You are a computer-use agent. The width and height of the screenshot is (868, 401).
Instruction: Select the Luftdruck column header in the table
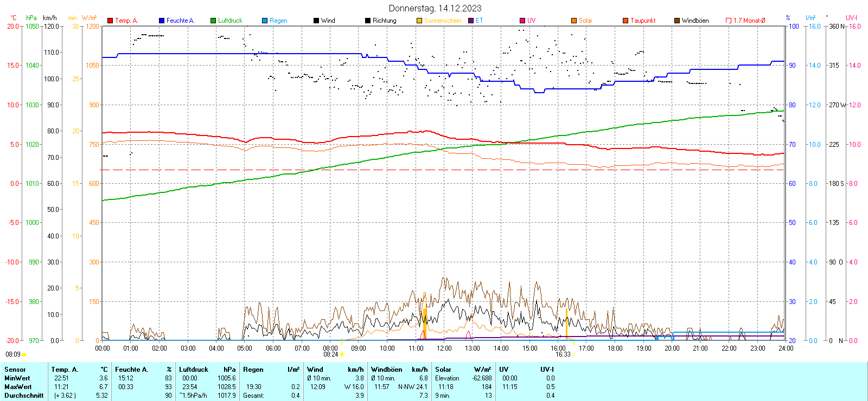(x=194, y=370)
